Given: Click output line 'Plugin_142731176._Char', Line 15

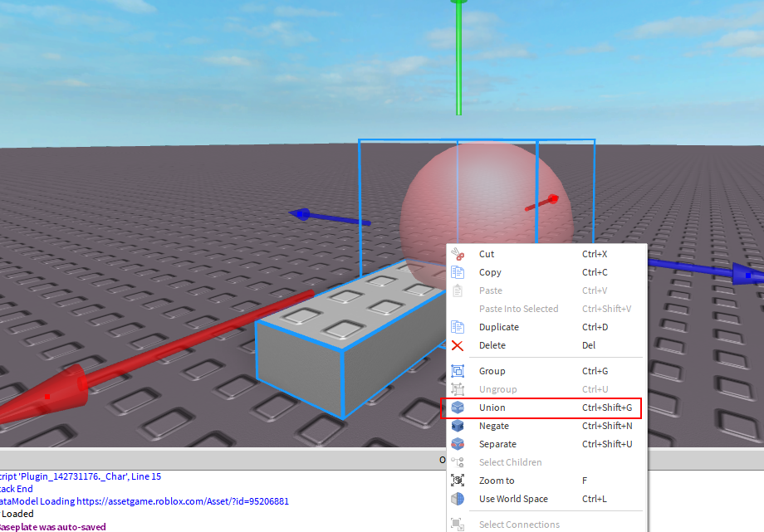Looking at the screenshot, I should point(81,476).
